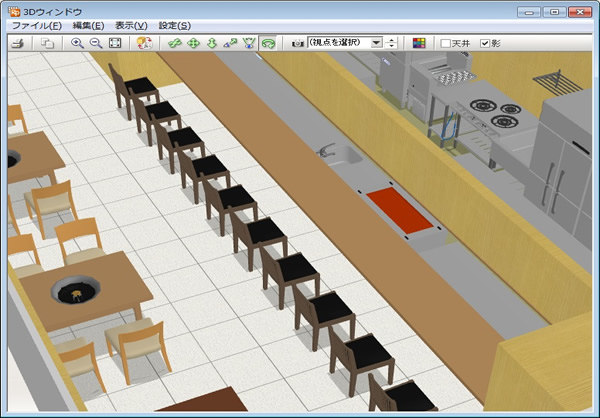Click the down arrow of viewpoint stepper
600x418 pixels.
392,47
